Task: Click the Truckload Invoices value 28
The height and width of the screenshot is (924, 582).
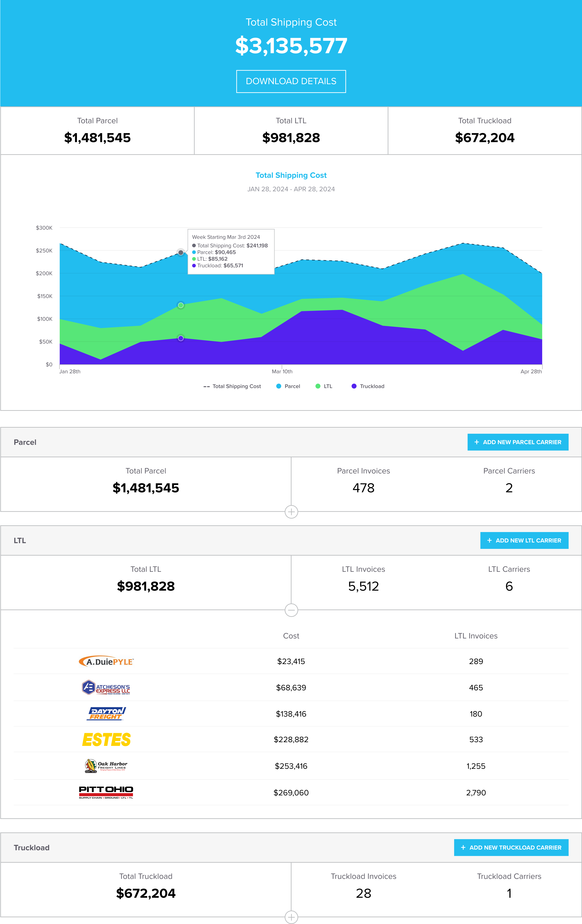Action: [363, 893]
